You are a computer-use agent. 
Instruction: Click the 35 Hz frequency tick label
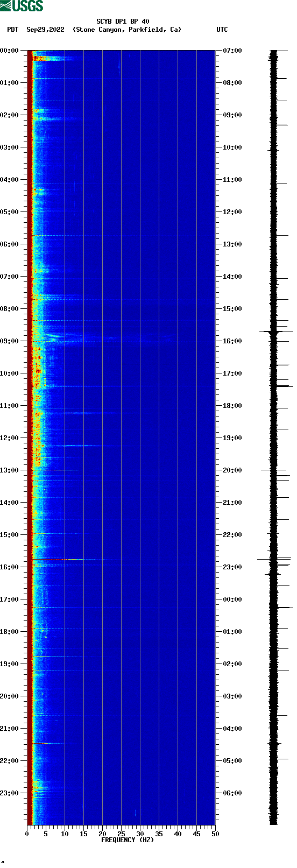click(159, 834)
